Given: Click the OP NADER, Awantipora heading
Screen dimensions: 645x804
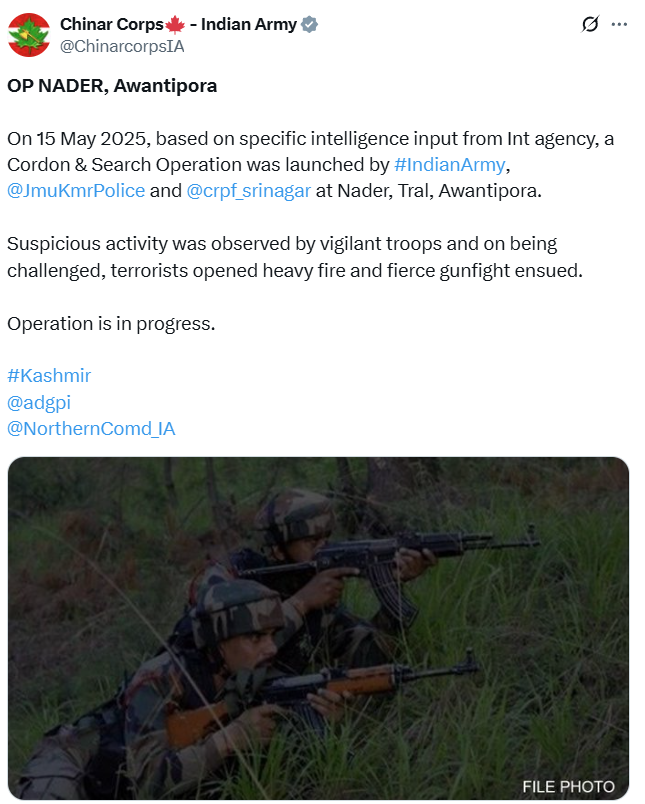Looking at the screenshot, I should point(112,86).
